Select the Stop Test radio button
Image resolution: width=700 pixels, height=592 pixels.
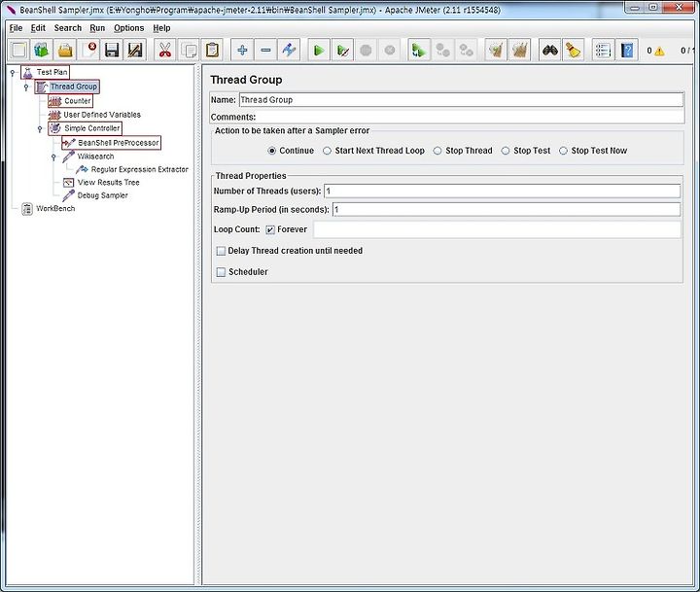[x=505, y=151]
